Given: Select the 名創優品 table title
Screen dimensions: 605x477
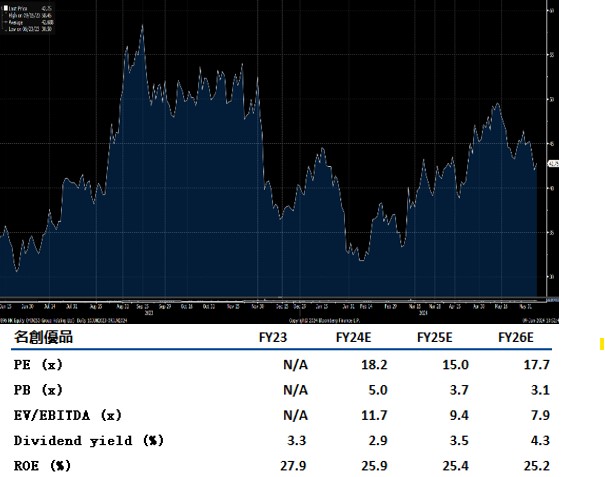Looking at the screenshot, I should [43, 338].
